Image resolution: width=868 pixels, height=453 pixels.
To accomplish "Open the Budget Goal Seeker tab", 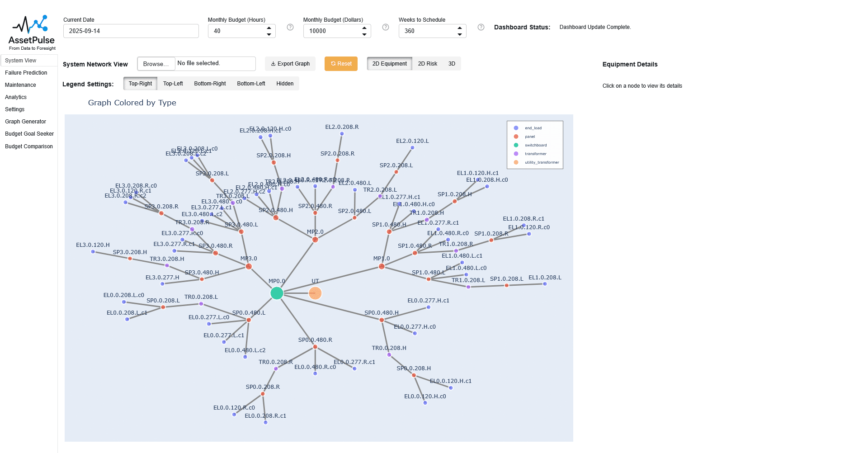I will tap(29, 134).
